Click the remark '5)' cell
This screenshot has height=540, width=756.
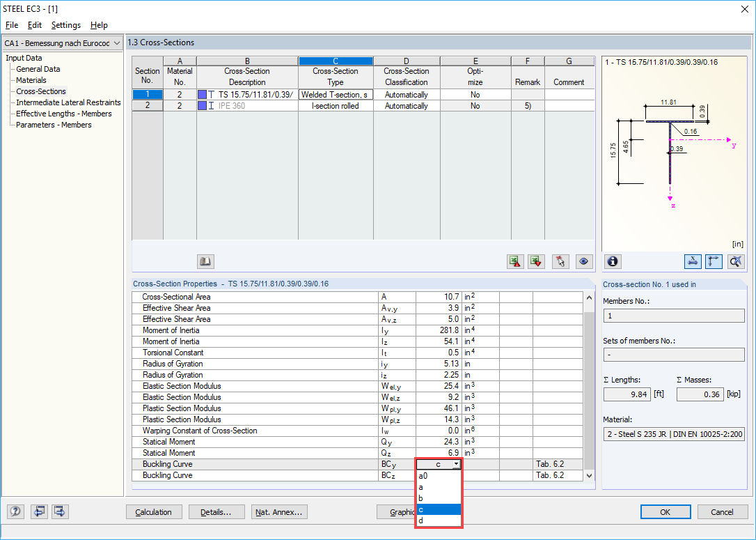tap(528, 106)
